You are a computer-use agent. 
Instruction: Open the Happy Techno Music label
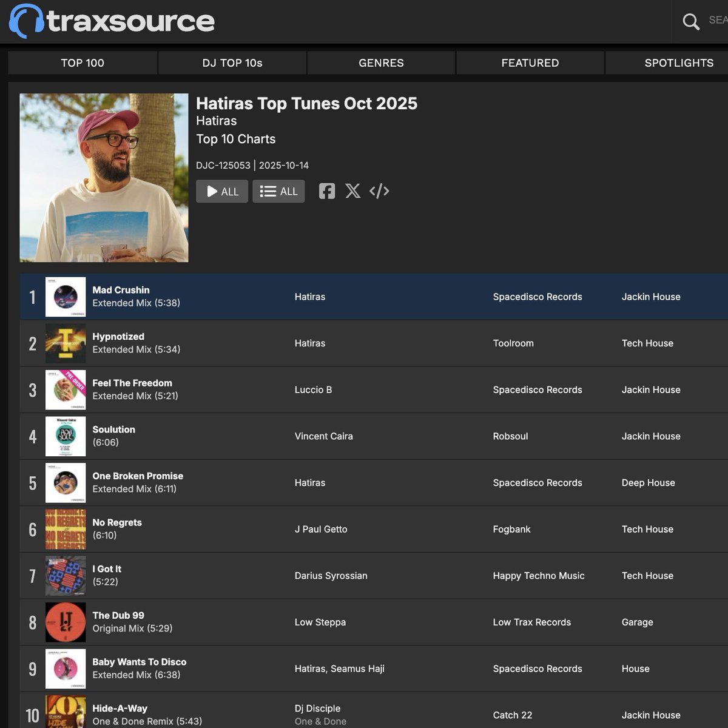(539, 576)
